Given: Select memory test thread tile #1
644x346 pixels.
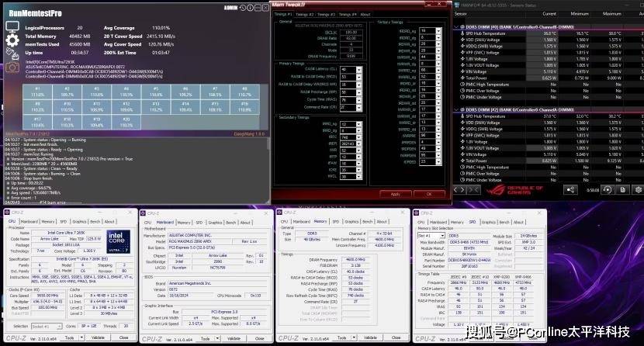Looking at the screenshot, I should 36,90.
